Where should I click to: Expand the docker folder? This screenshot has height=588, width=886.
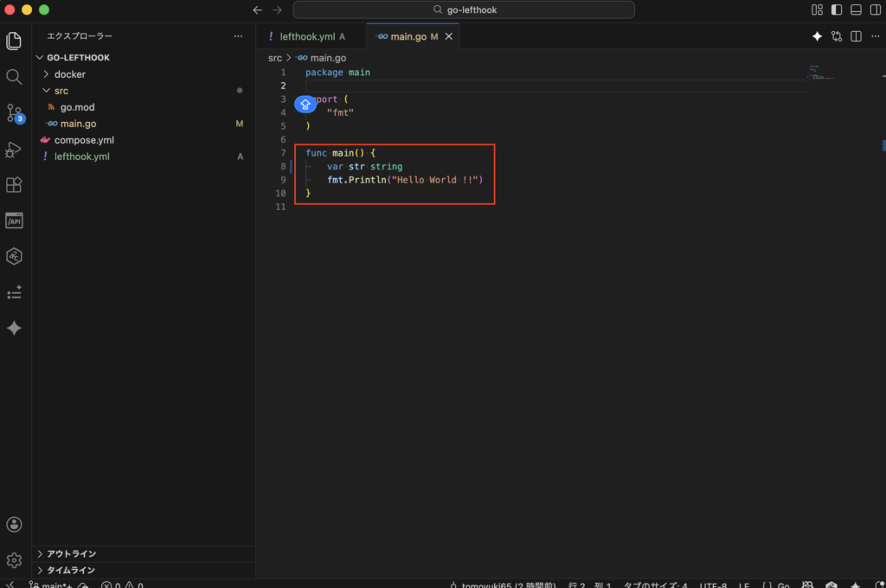(x=69, y=74)
